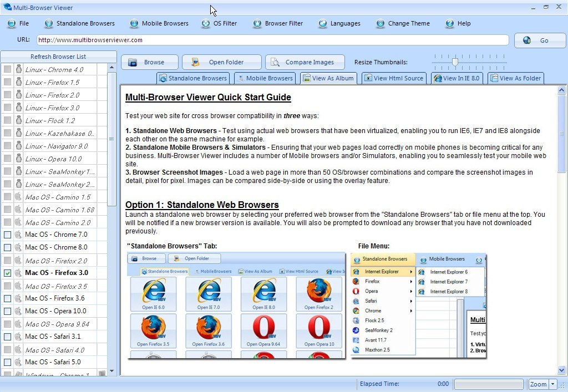Open the Standalone Browsers menu

click(80, 23)
